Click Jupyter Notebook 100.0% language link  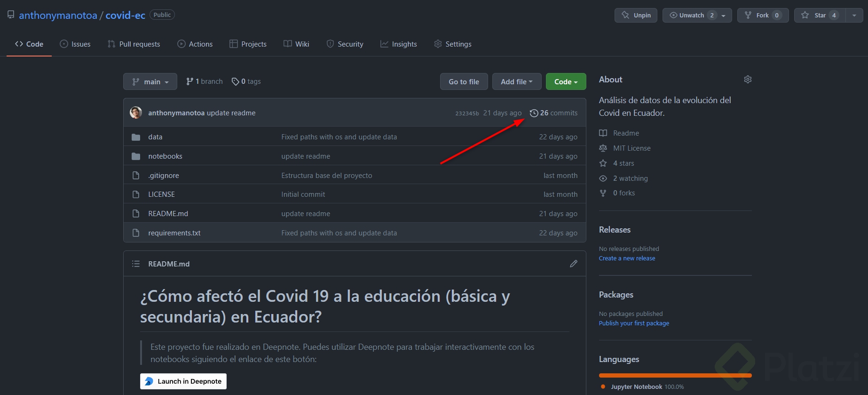[642, 387]
